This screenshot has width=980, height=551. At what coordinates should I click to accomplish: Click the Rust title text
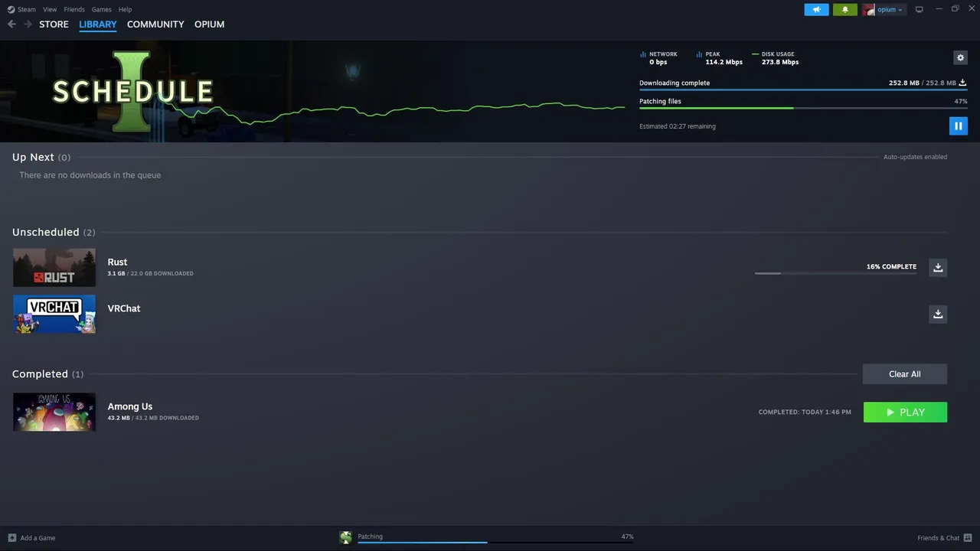[117, 262]
